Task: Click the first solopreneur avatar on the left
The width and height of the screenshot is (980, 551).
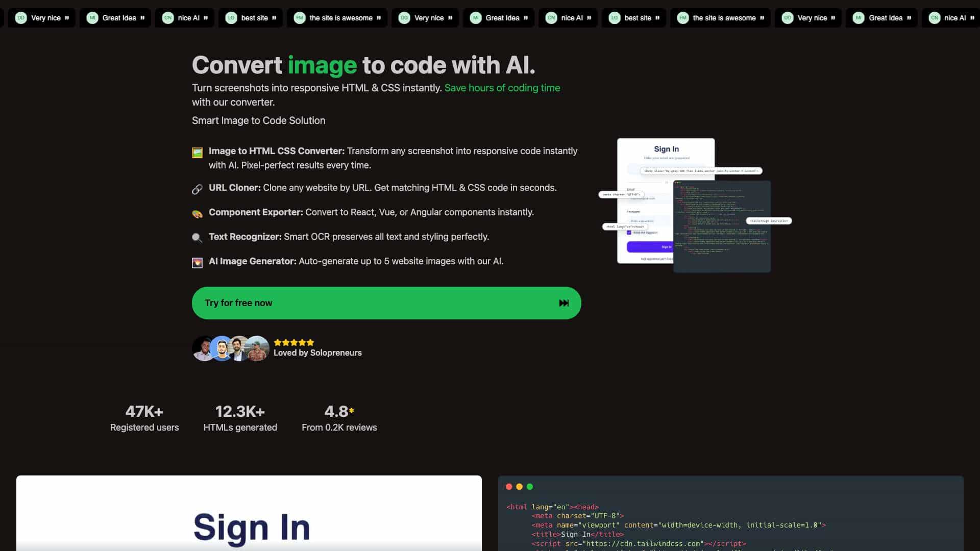Action: (x=202, y=348)
